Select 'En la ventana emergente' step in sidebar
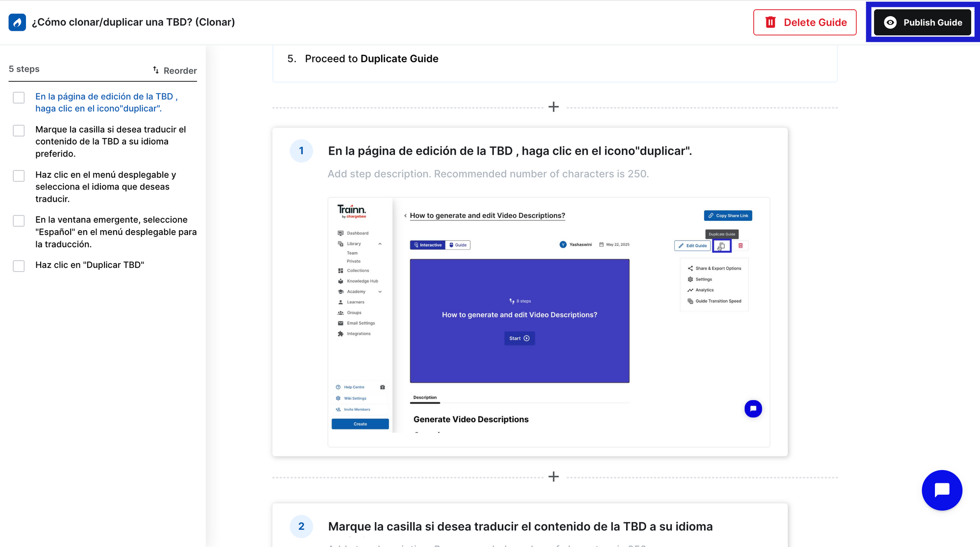This screenshot has height=547, width=980. coord(116,232)
